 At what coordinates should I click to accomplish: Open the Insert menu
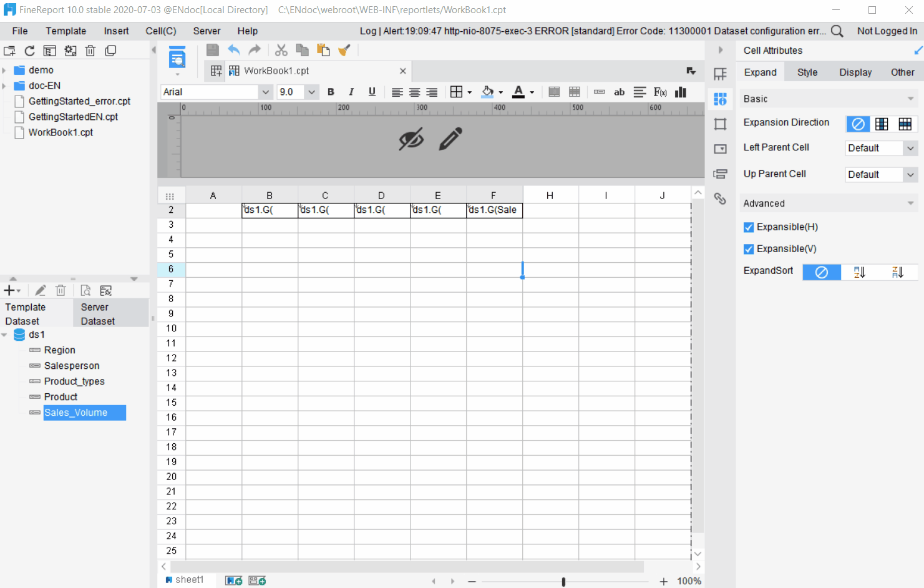point(116,31)
